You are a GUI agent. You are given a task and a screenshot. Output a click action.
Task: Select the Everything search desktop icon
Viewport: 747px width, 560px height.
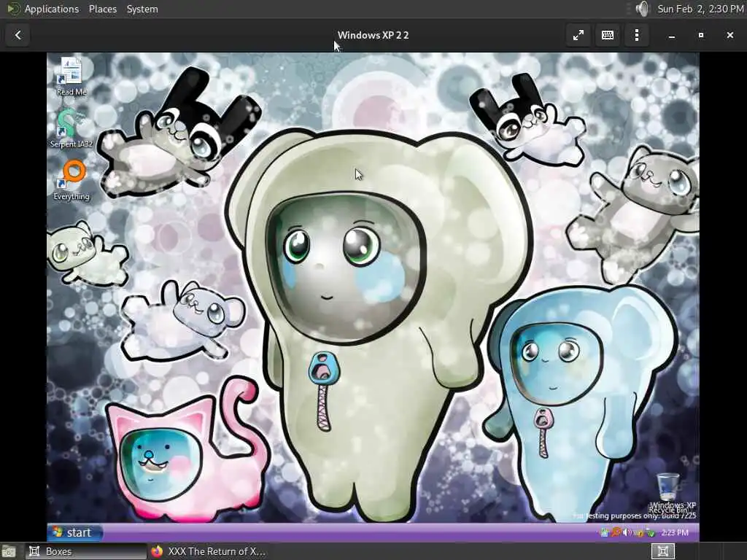71,181
